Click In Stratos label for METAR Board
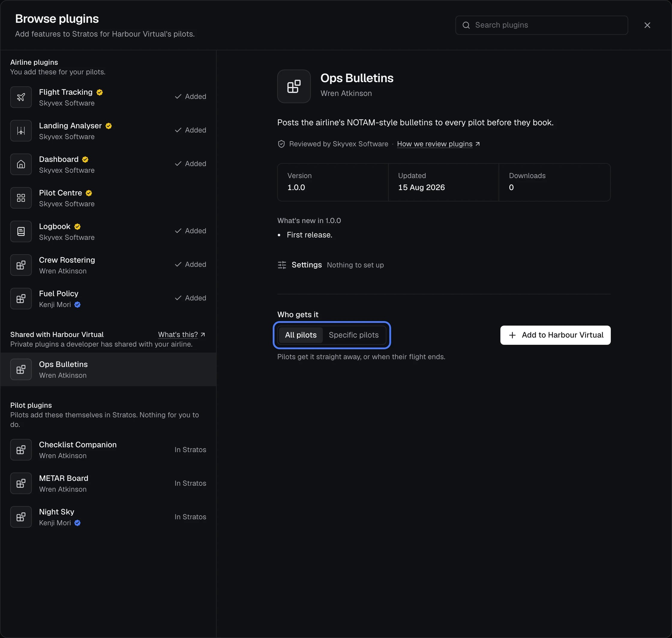The image size is (672, 638). coord(190,484)
